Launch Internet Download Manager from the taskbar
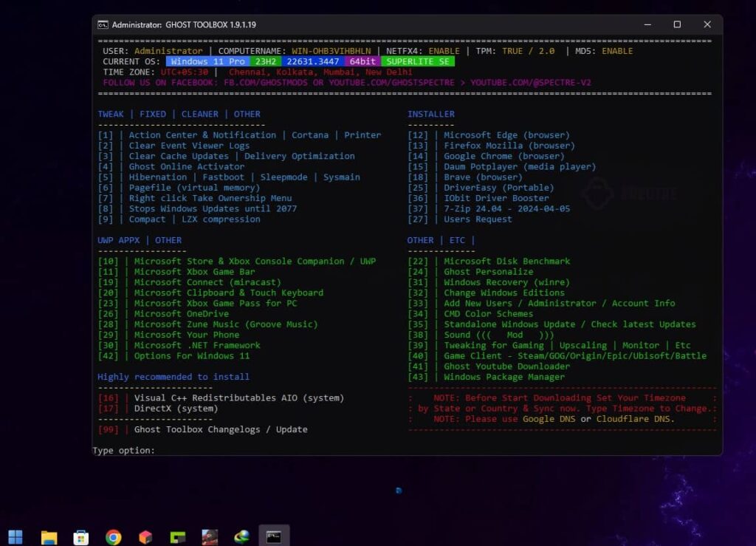The image size is (756, 546). (241, 536)
